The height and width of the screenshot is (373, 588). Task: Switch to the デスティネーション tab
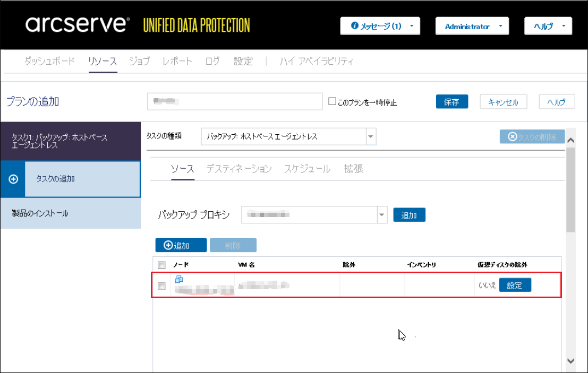point(239,169)
